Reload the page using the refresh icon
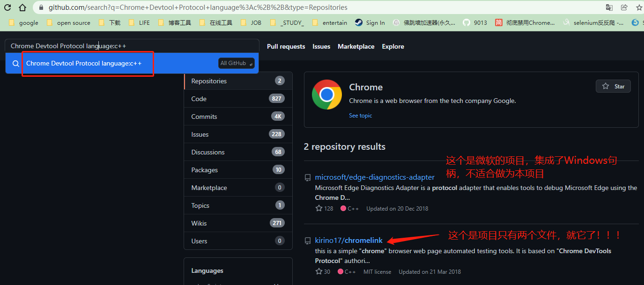Image resolution: width=644 pixels, height=285 pixels. (7, 7)
